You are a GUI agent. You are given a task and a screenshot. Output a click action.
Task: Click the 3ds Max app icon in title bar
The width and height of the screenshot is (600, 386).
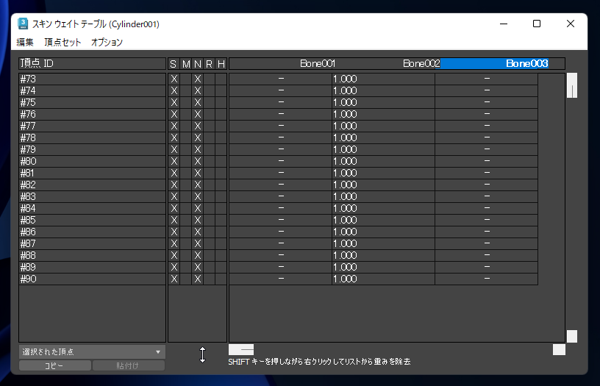23,24
